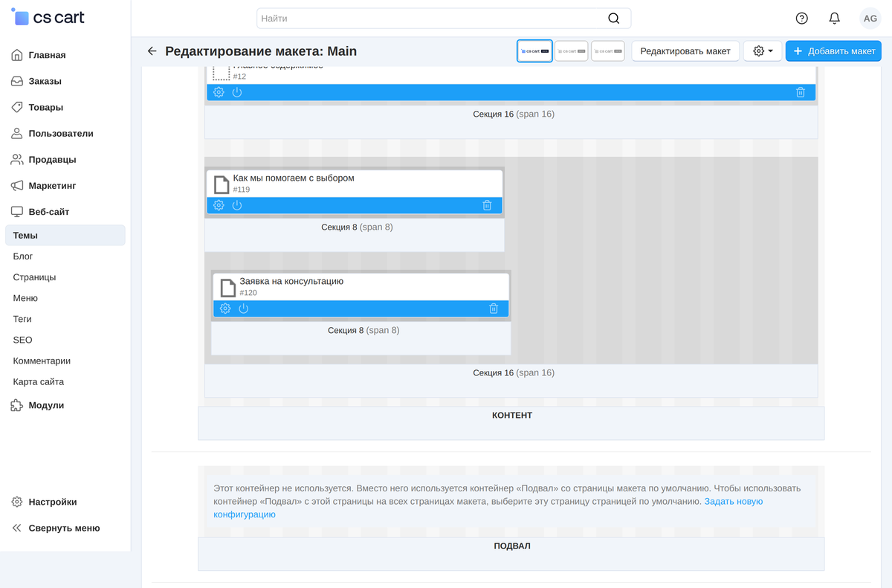Select the third layout thumbnail
Screen dimensions: 892x588
pos(608,51)
